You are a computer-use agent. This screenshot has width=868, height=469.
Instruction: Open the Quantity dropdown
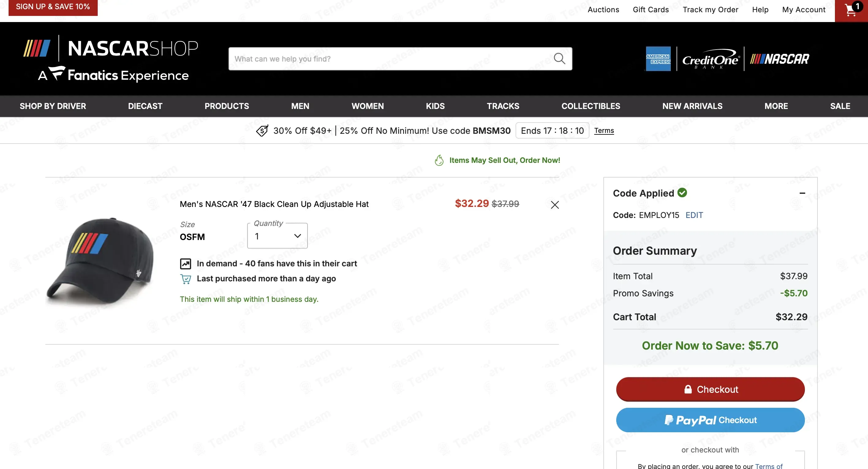pyautogui.click(x=277, y=236)
